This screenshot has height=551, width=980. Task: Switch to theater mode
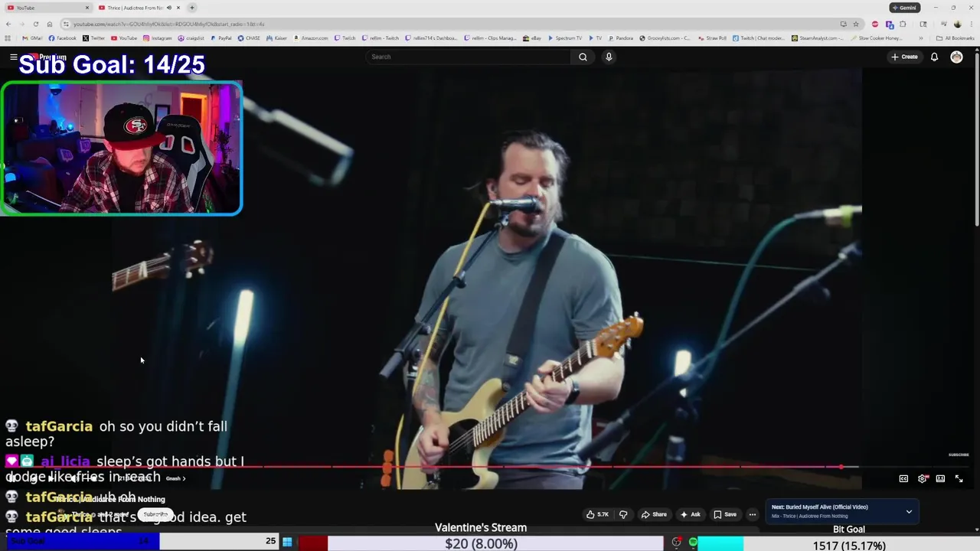tap(940, 478)
